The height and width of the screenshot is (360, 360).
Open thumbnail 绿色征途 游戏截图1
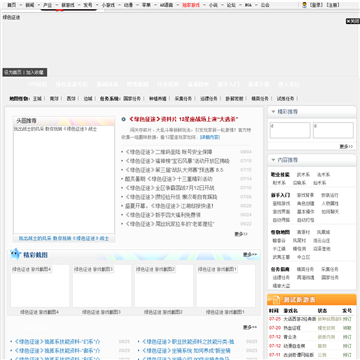226,286
